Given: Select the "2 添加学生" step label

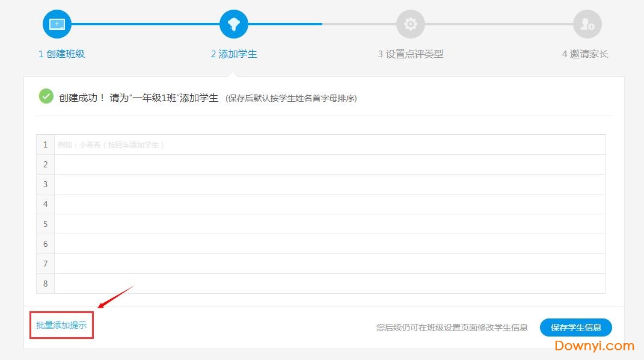Looking at the screenshot, I should pyautogui.click(x=234, y=54).
